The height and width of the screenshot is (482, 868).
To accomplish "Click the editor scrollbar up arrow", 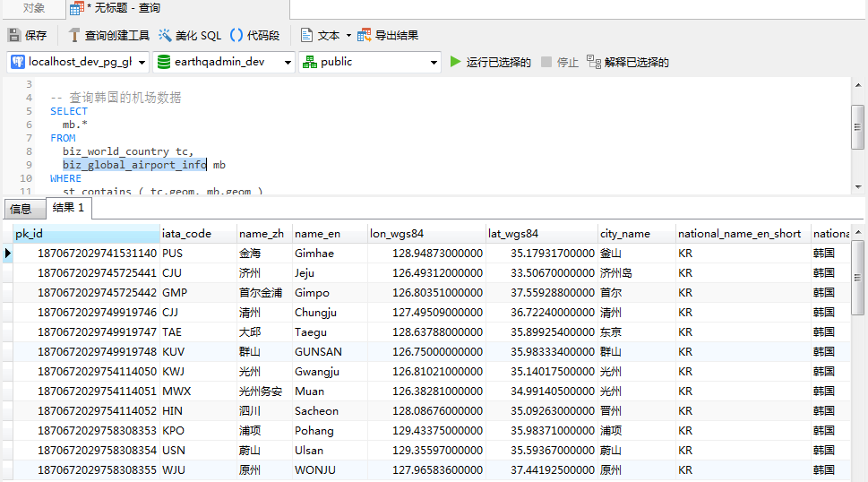I will pyautogui.click(x=857, y=85).
